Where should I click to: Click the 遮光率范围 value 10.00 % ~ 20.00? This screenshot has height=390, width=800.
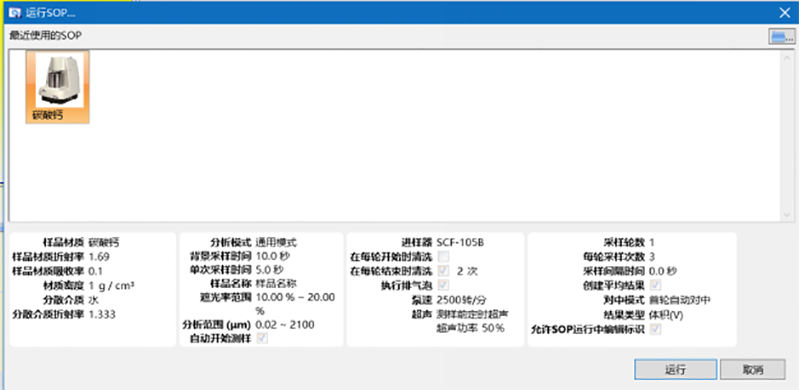pos(295,297)
